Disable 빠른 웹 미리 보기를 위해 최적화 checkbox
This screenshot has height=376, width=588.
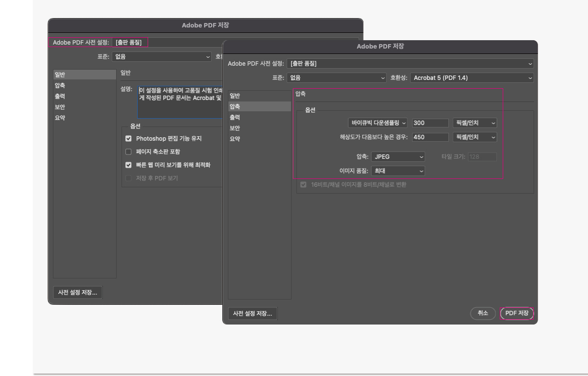coord(128,165)
